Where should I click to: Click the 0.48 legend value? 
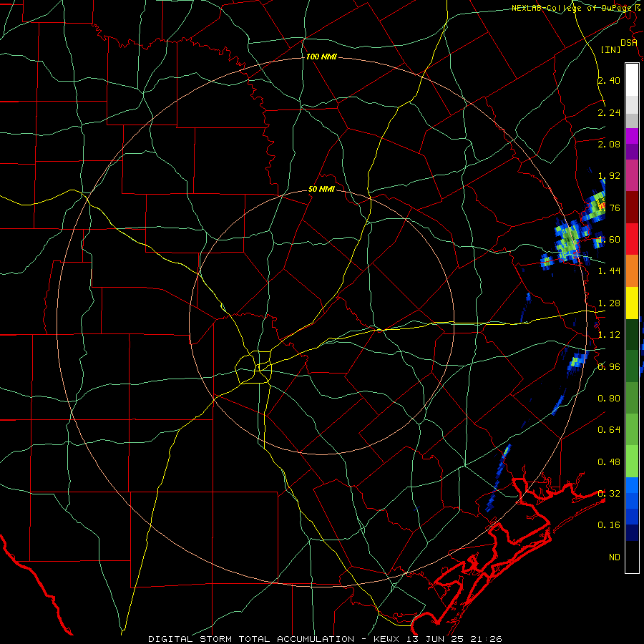(x=609, y=462)
